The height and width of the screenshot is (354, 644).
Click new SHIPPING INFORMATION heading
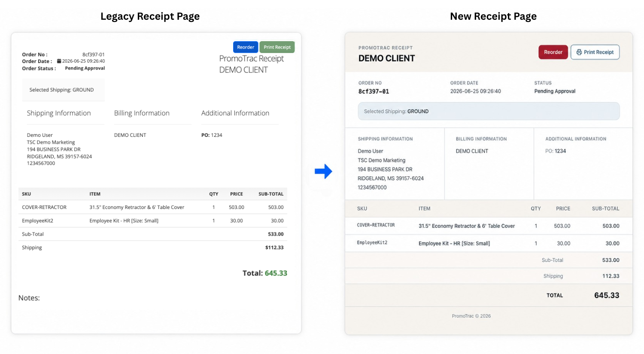(x=385, y=139)
